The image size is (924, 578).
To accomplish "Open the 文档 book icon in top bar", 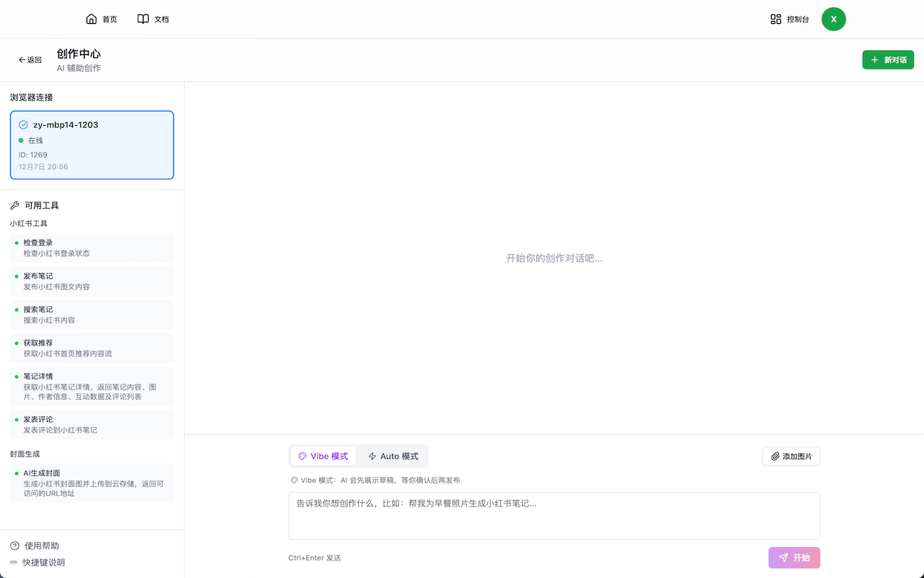I will (142, 18).
